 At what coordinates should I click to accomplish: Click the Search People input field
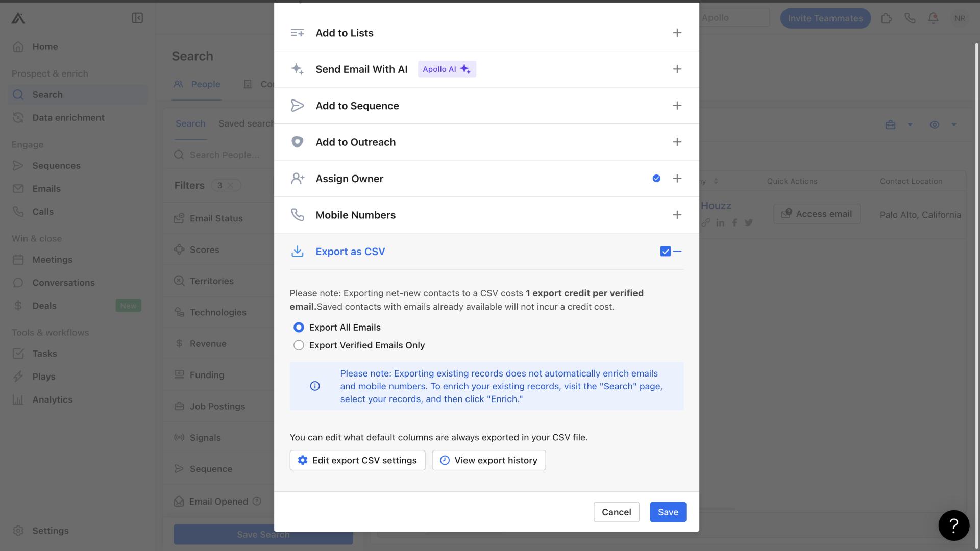224,155
